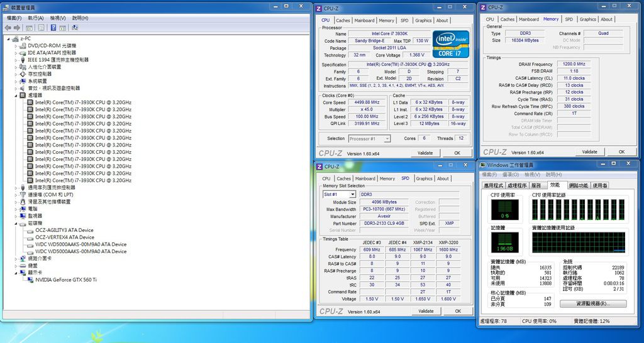Select the 存放控制器 category icon
This screenshot has width=644, height=343.
click(23, 74)
